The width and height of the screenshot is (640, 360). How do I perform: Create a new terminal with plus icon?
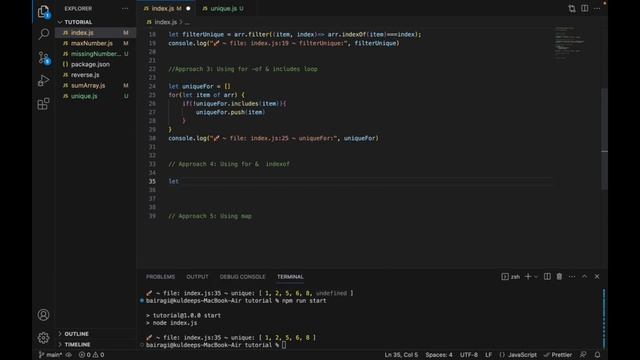(x=528, y=277)
